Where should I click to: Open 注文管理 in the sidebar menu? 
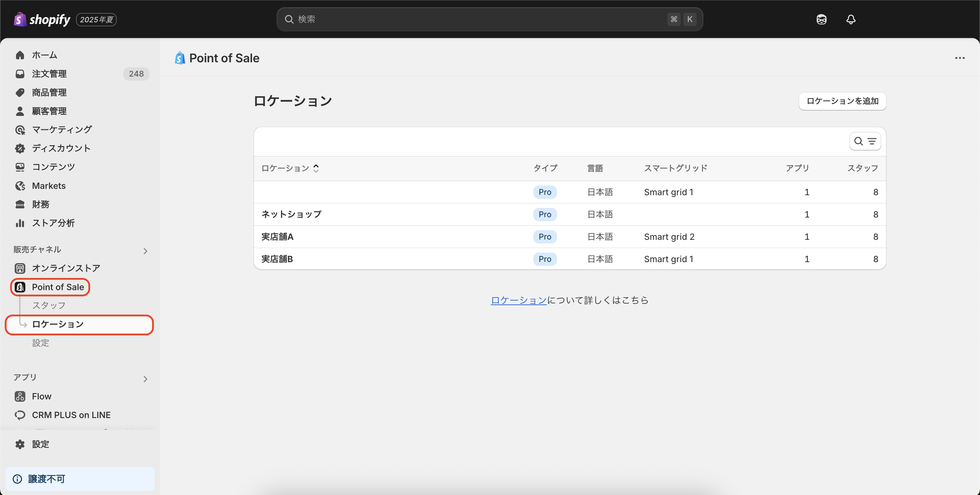click(x=49, y=74)
